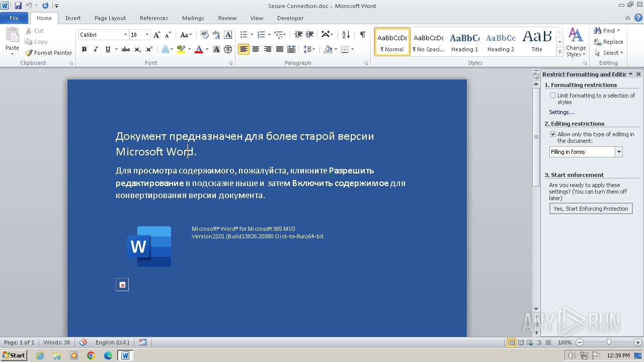Enable Limit formatting to selection of styles
644x362 pixels.
pyautogui.click(x=552, y=96)
